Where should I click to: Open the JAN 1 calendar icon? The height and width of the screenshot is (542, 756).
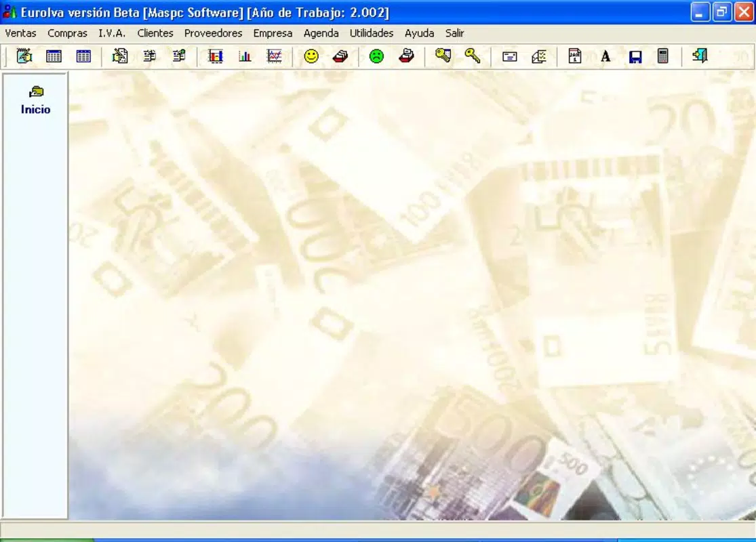coord(574,56)
